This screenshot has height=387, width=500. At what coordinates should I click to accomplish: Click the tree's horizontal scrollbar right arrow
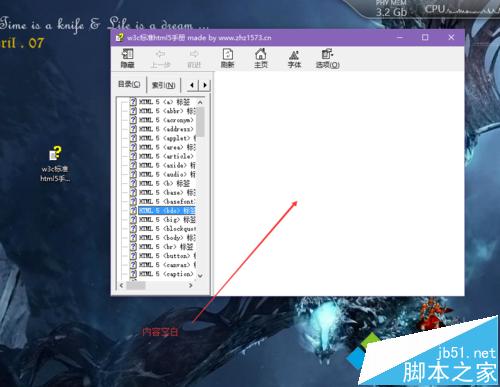click(x=190, y=285)
